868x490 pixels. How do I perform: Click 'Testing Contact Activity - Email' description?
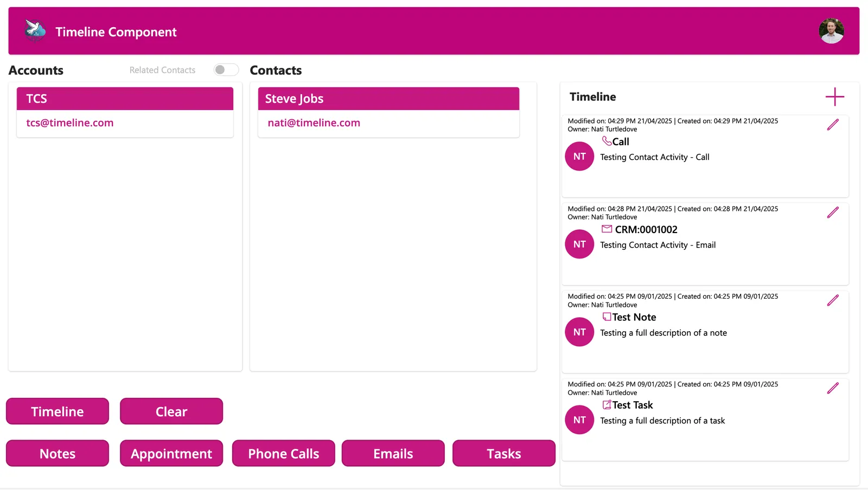pos(658,245)
